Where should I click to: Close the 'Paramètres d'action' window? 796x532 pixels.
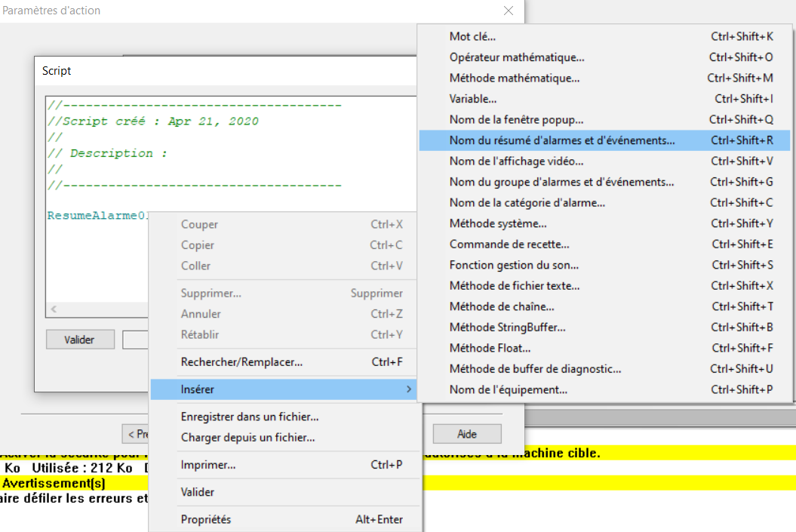(x=509, y=11)
